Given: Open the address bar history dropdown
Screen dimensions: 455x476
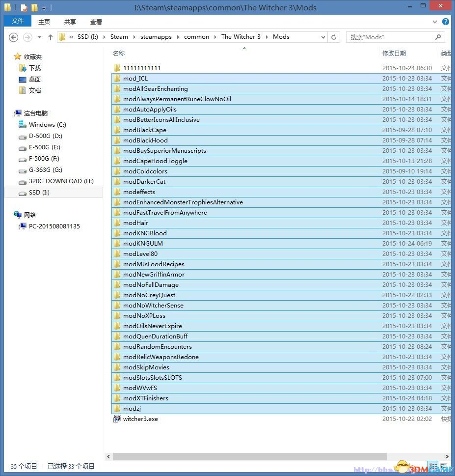Looking at the screenshot, I should [323, 37].
